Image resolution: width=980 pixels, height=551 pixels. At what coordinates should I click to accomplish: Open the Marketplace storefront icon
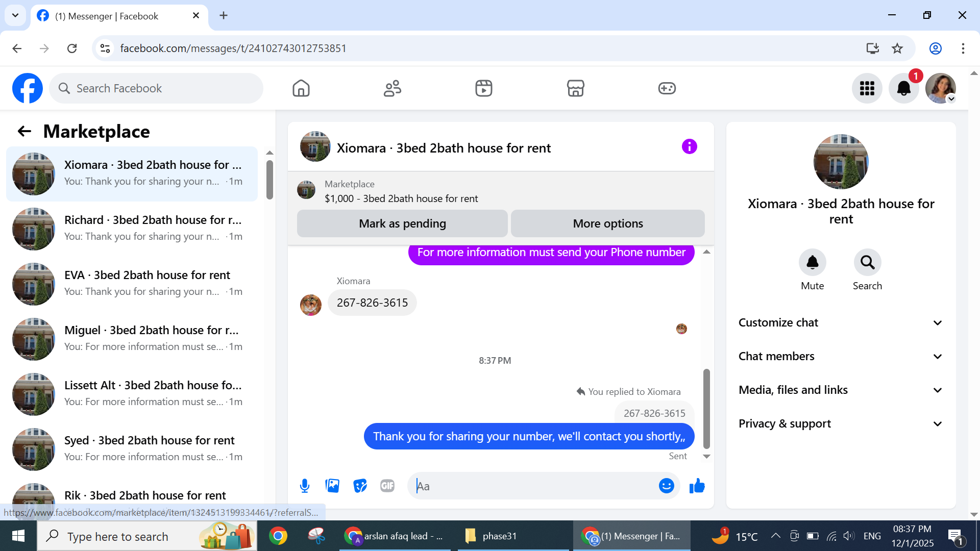tap(575, 88)
